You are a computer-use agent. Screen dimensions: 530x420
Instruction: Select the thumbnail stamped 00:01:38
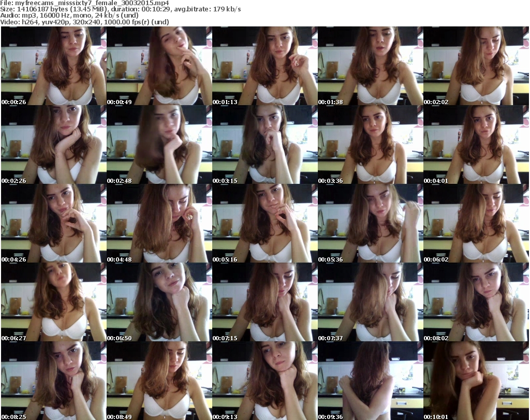pyautogui.click(x=371, y=66)
